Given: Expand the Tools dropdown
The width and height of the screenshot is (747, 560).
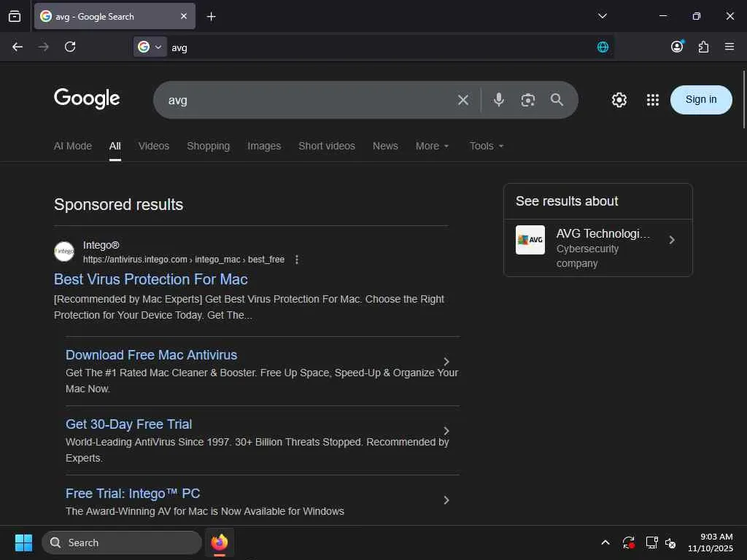Looking at the screenshot, I should (x=486, y=146).
